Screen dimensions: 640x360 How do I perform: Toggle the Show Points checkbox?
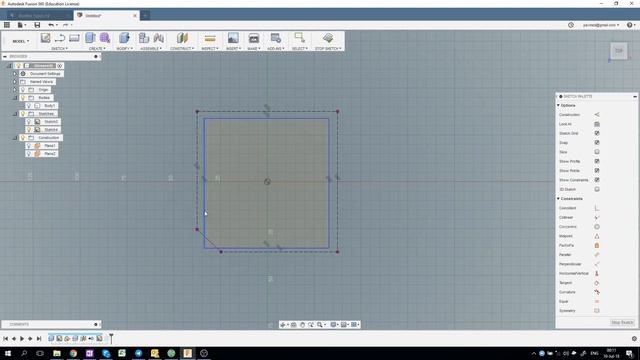click(x=597, y=171)
